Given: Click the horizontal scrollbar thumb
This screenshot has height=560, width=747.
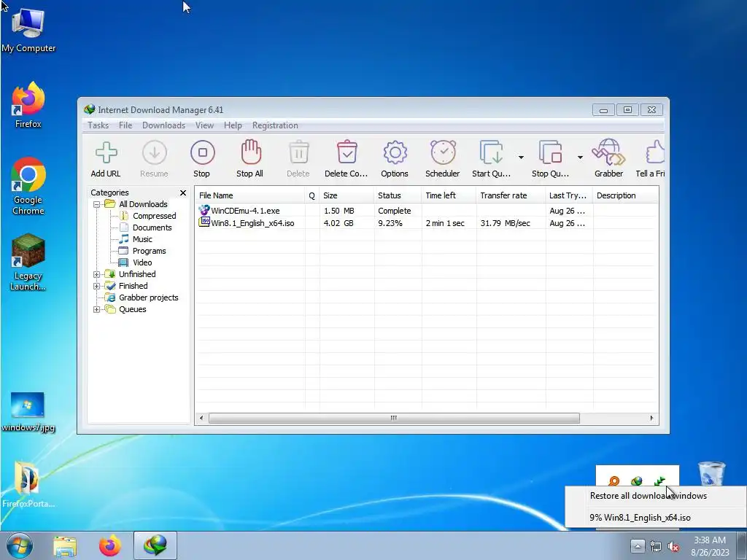Looking at the screenshot, I should coord(394,418).
